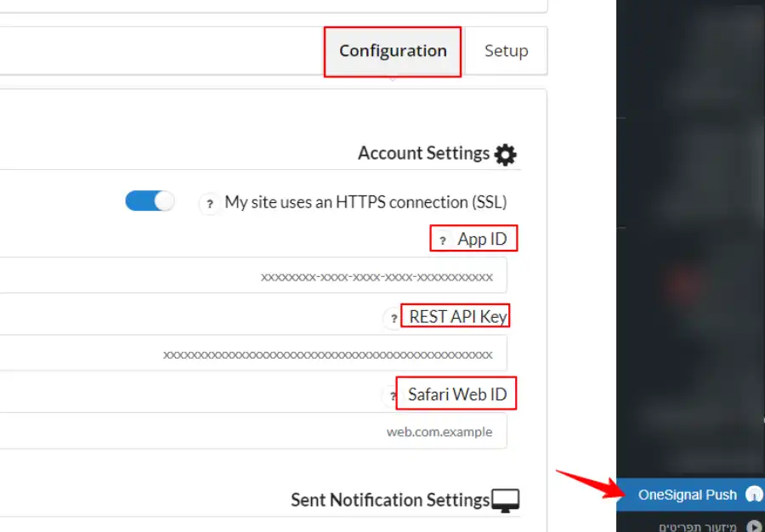765x532 pixels.
Task: Click the App ID label
Action: (x=482, y=240)
